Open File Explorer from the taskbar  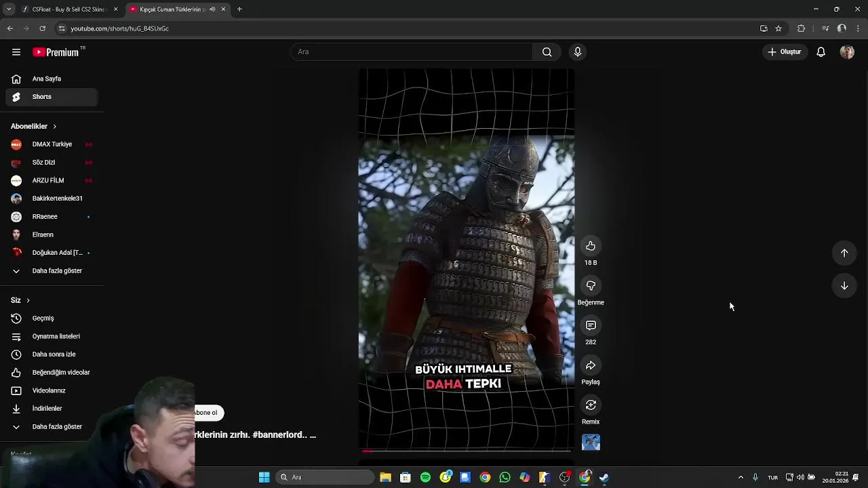[x=385, y=477]
